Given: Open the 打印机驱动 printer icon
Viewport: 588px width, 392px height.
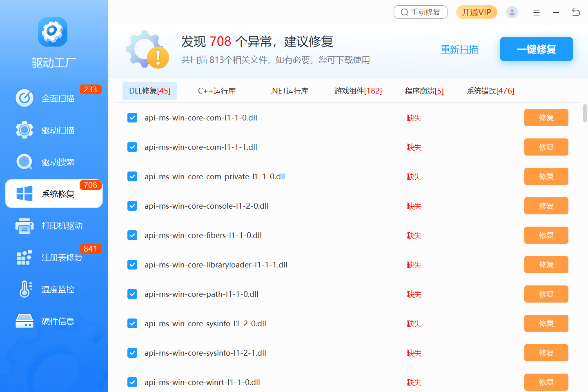Looking at the screenshot, I should pyautogui.click(x=24, y=225).
